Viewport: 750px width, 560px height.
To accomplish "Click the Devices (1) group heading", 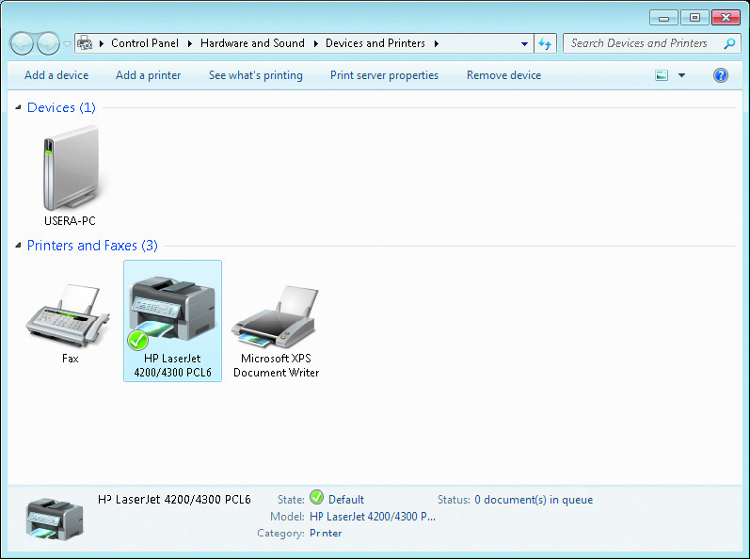I will click(61, 107).
